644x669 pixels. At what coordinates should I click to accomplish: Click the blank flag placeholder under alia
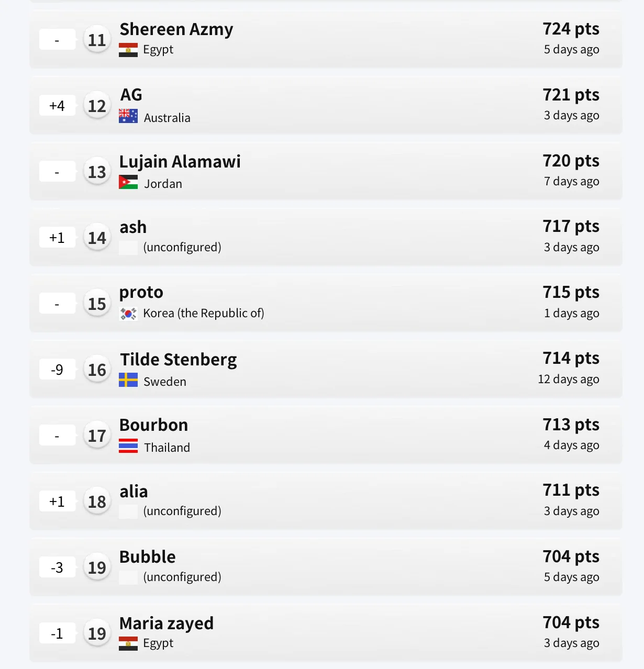point(128,511)
